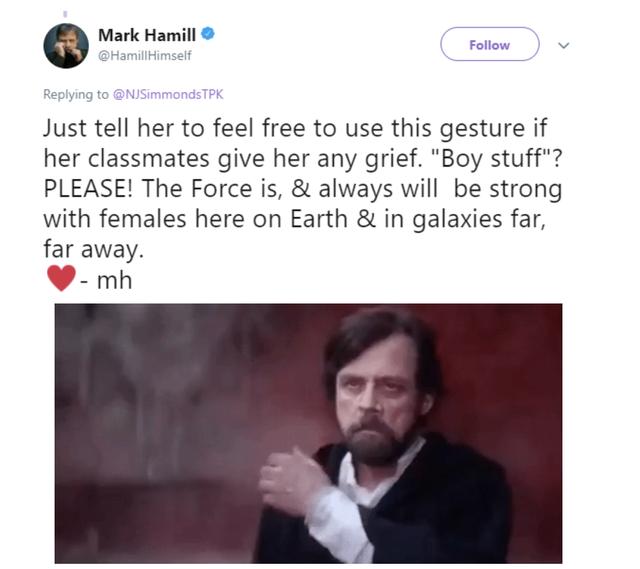
Task: Click the blue verified checkmark badge
Action: pyautogui.click(x=208, y=34)
